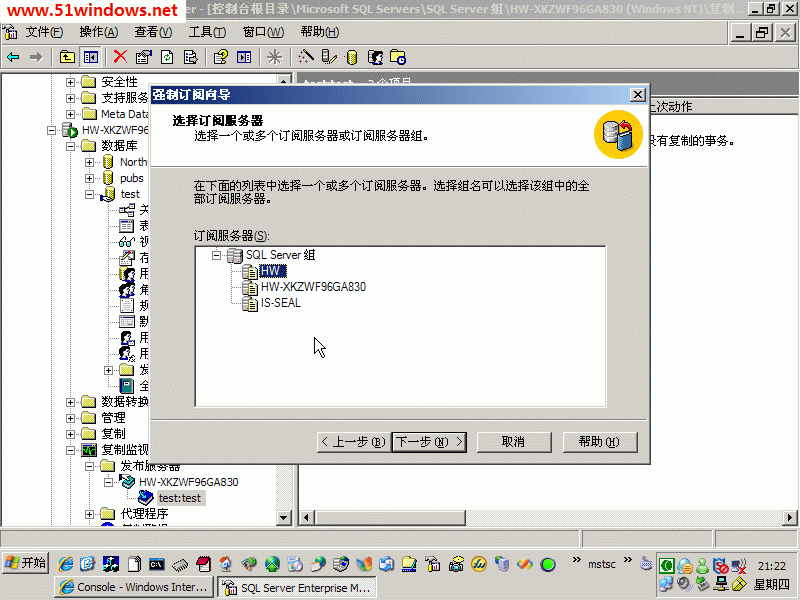
Task: Select the pubs database in tree
Action: tap(131, 178)
